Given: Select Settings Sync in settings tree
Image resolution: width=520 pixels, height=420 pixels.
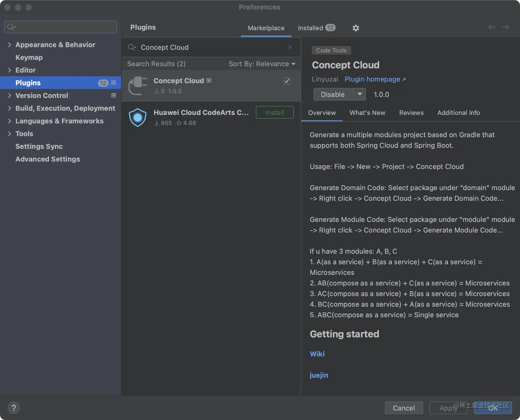Looking at the screenshot, I should [61, 147].
